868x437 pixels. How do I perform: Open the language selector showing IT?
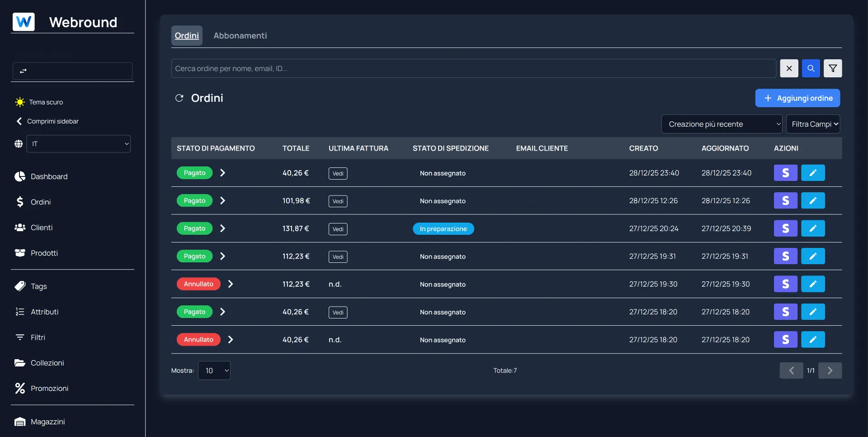pyautogui.click(x=78, y=144)
